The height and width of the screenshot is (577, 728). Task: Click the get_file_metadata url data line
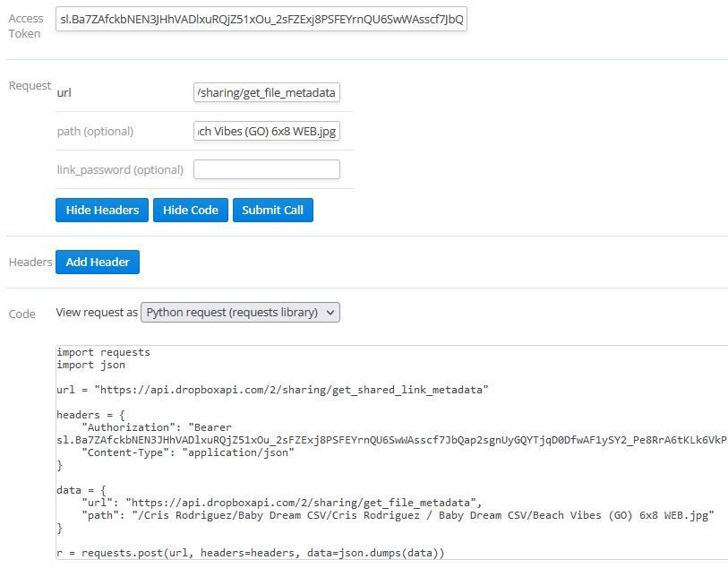[x=282, y=503]
